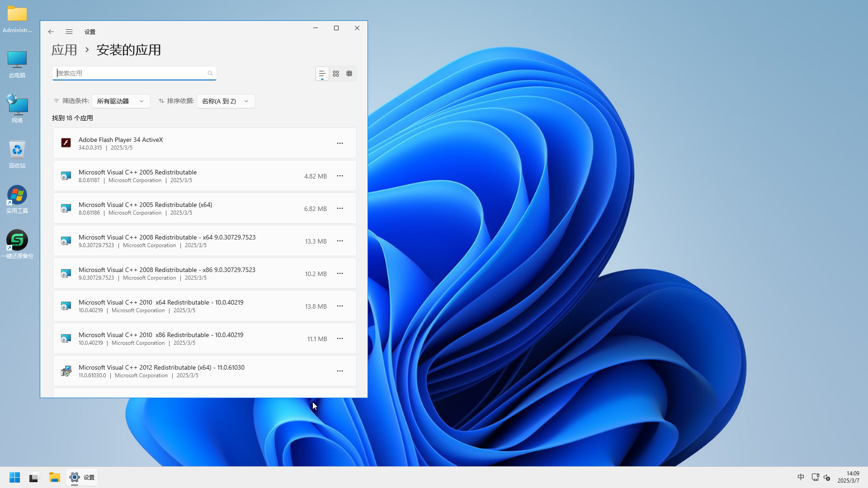Screen dimensions: 868x488
Task: Select the 网络 desktop icon
Action: (17, 109)
